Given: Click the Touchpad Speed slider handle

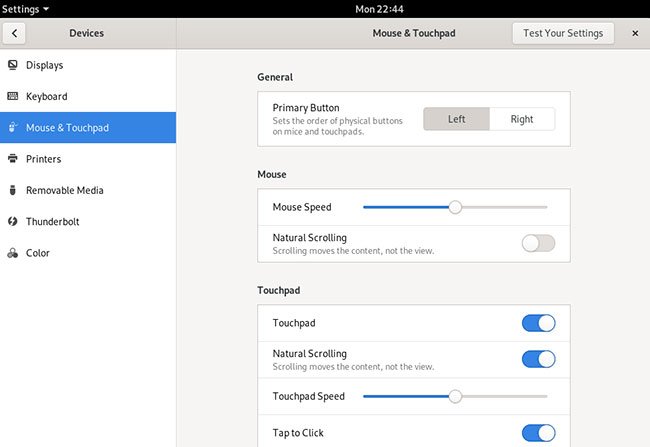Looking at the screenshot, I should pos(455,396).
